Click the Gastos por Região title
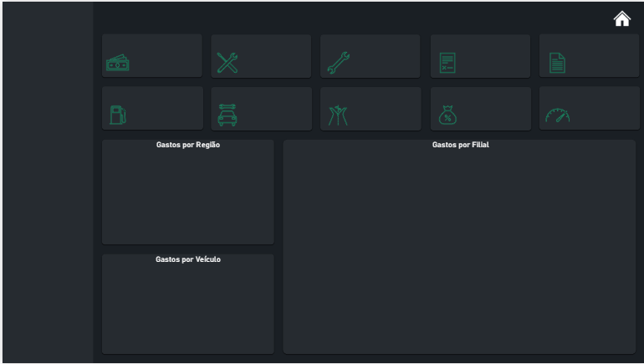This screenshot has height=364, width=644. click(x=187, y=145)
